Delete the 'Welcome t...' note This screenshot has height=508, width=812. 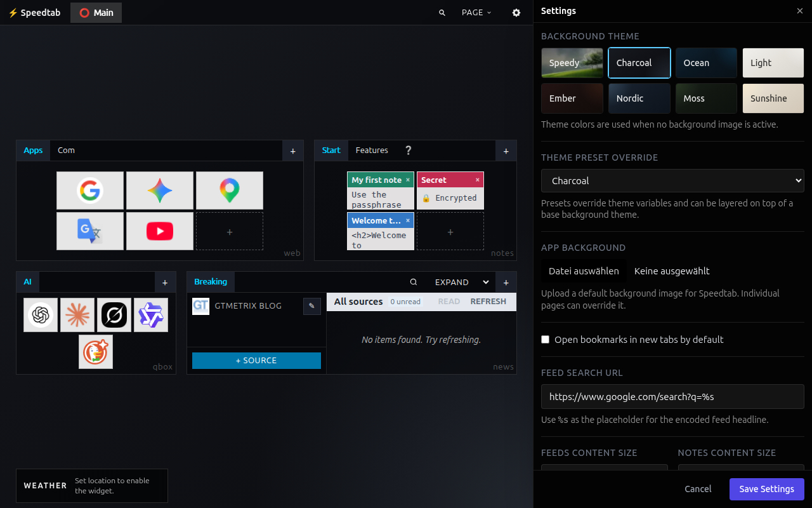[x=408, y=221]
